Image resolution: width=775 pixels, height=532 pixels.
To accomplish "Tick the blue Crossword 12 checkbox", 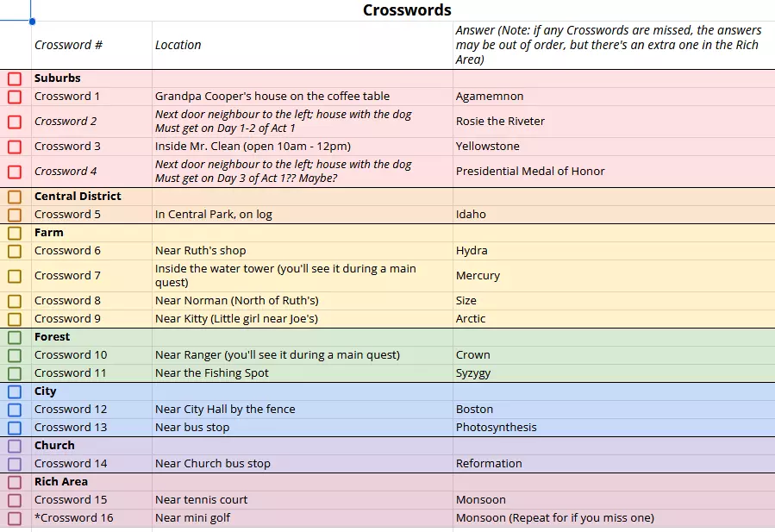I will tap(15, 410).
